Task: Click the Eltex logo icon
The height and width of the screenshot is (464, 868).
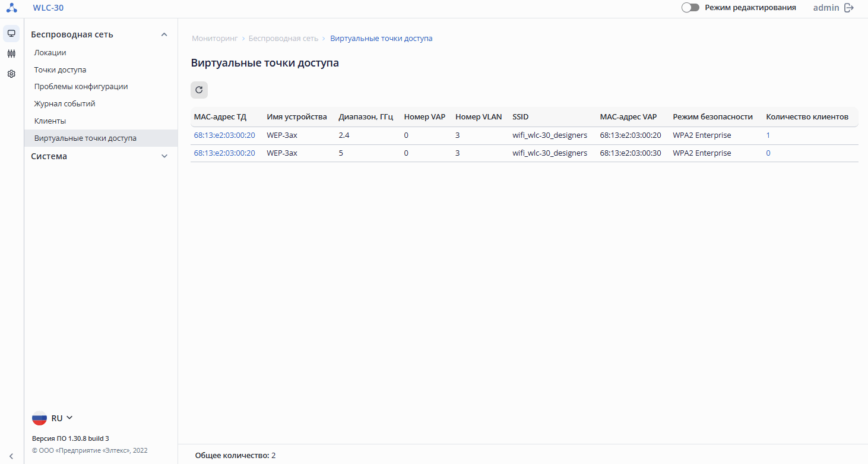Action: point(12,8)
